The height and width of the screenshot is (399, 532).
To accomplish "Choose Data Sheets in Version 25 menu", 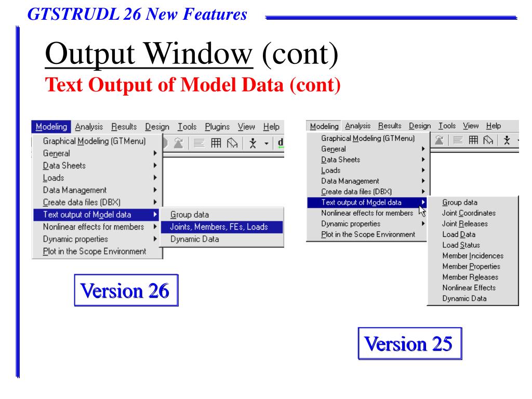I will tap(367, 159).
